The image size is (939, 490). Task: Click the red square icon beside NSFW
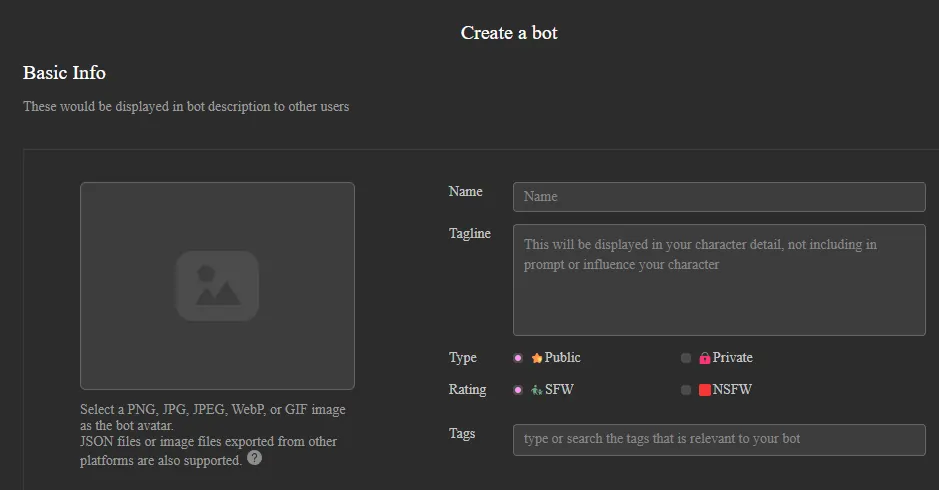coord(705,390)
